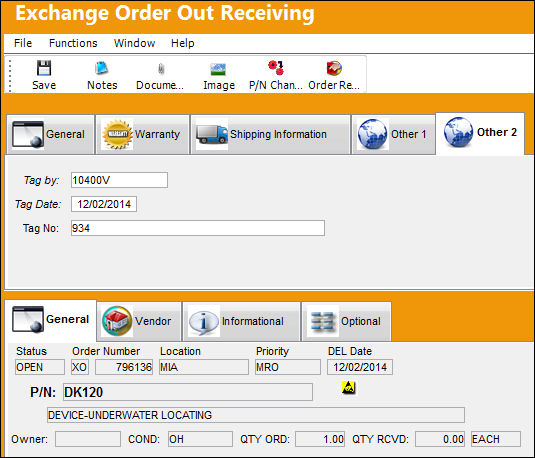Screen dimensions: 535x458
Task: Click the Save floppy disk icon
Action: (44, 68)
